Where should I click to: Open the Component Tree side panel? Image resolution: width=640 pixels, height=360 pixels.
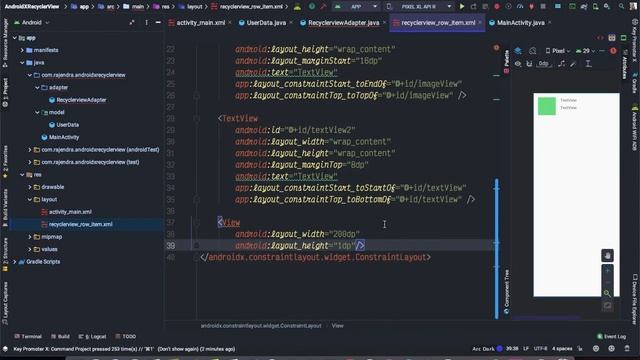(x=507, y=291)
